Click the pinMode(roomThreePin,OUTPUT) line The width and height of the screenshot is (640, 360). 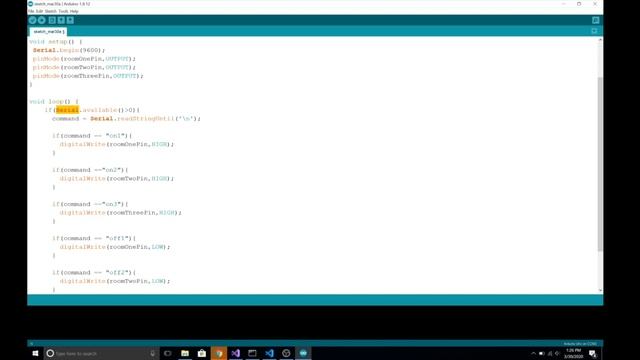coord(88,76)
